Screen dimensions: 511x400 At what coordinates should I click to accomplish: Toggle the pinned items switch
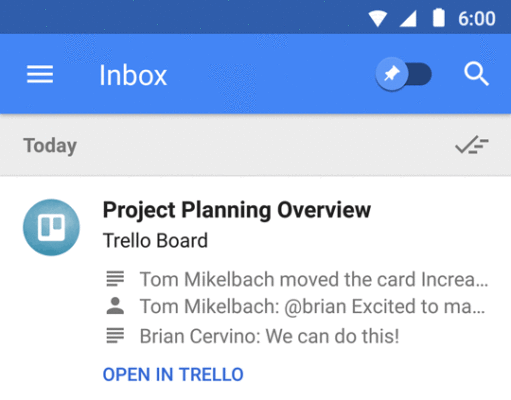[403, 74]
